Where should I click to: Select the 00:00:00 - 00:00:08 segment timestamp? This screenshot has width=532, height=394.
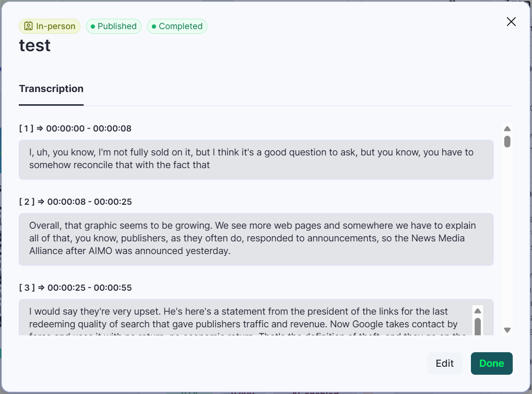pos(89,128)
